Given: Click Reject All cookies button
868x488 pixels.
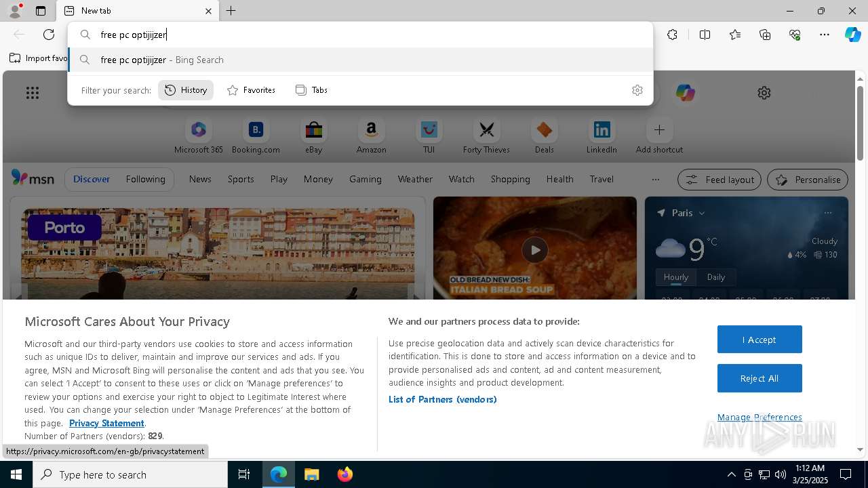Looking at the screenshot, I should click(x=759, y=378).
